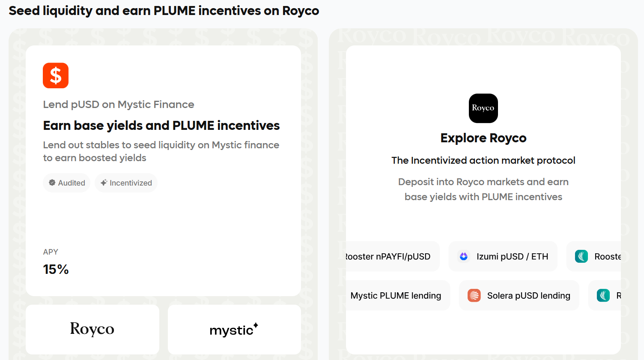The height and width of the screenshot is (360, 644).
Task: Choose the Mystic PLUME lending market
Action: 396,296
